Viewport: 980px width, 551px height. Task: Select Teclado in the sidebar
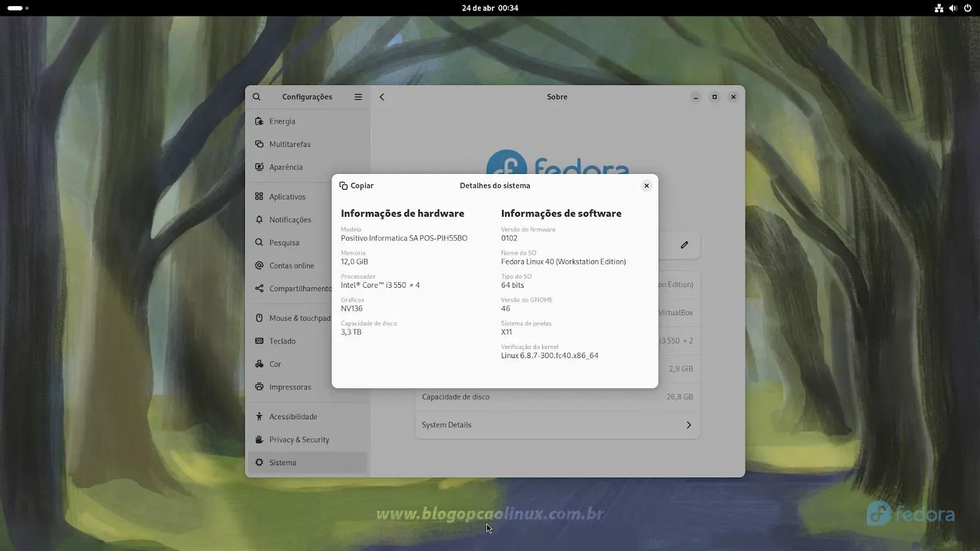tap(307, 341)
